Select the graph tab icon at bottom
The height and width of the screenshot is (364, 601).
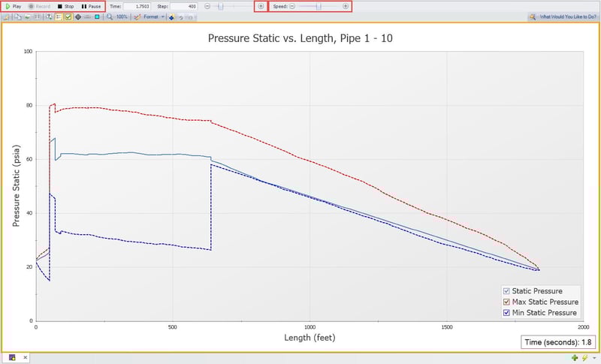tap(12, 357)
